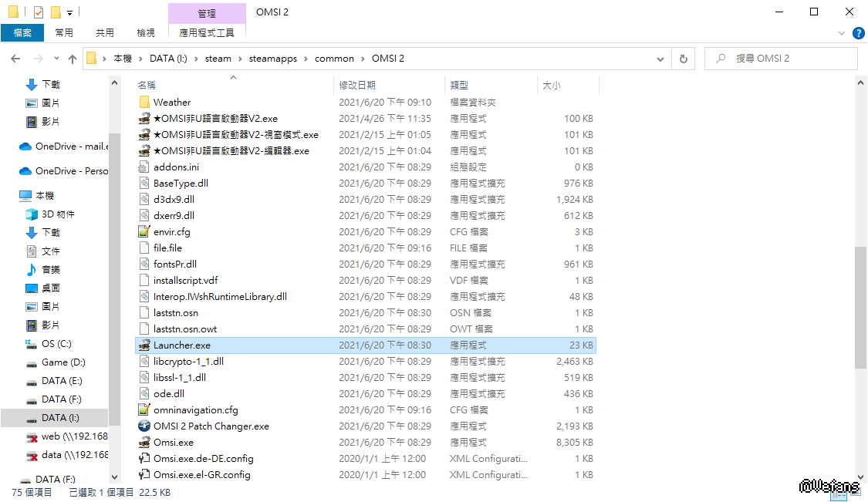Expand breadcrumb arrow after steam

(240, 59)
